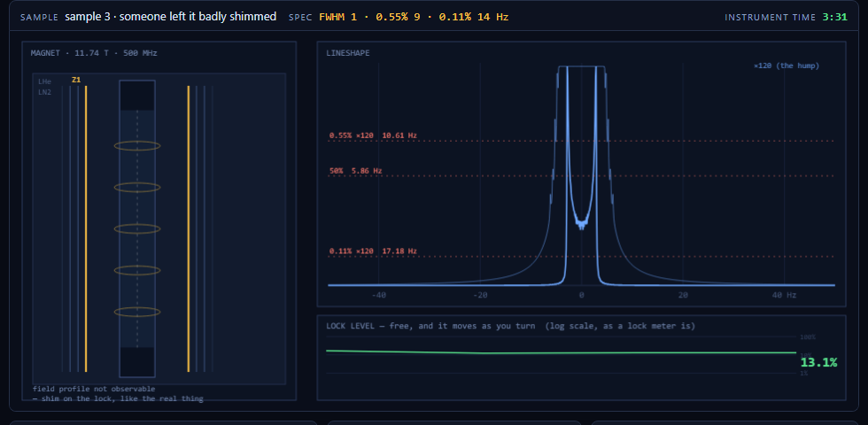The width and height of the screenshot is (868, 425).
Task: Click the 'MAGNET · 11.74 T · 500 MHz' panel title
Action: pyautogui.click(x=94, y=53)
